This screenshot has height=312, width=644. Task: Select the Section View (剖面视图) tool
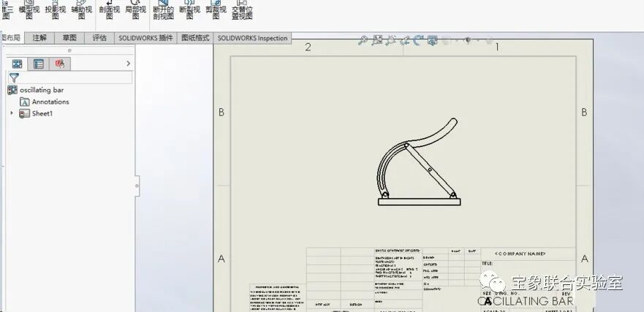coord(109,9)
